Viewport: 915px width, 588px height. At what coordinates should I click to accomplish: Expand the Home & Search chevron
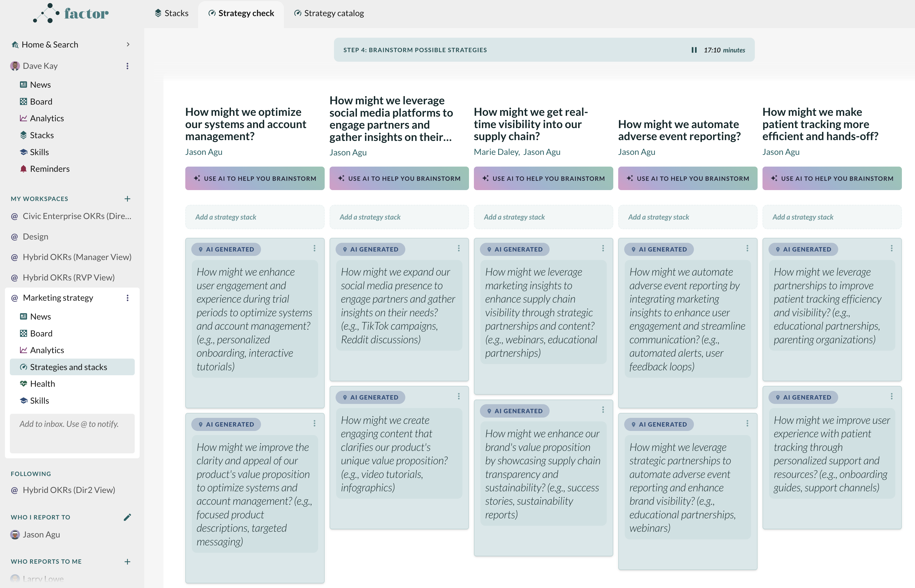(x=128, y=45)
